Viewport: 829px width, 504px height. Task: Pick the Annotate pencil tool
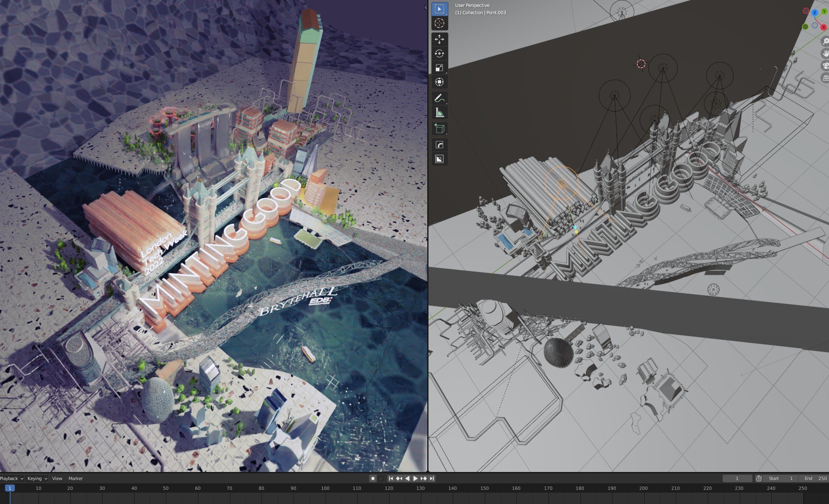tap(439, 98)
